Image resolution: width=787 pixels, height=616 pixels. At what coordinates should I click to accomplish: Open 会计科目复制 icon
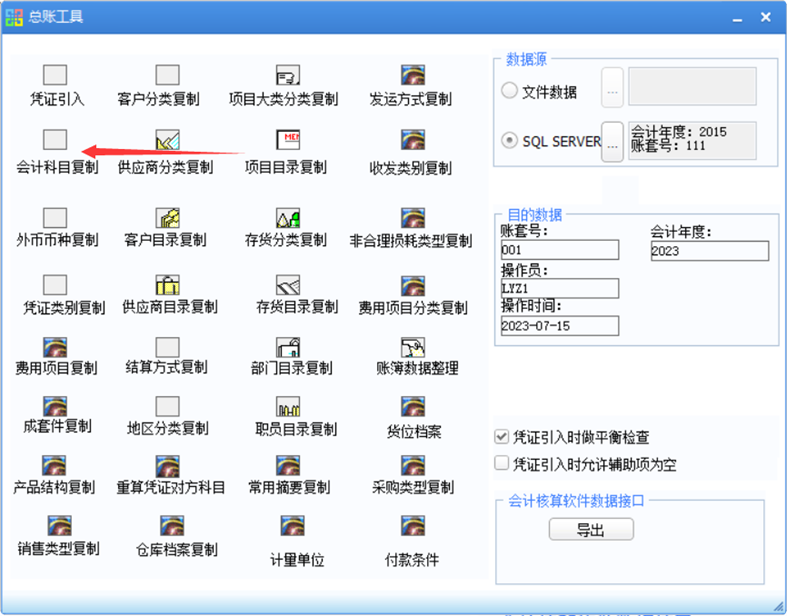(55, 140)
